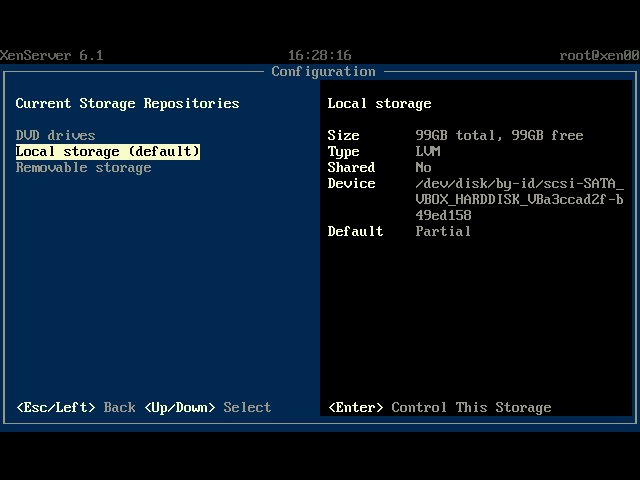Click the Up/Down Select hint
Viewport: 640px width, 480px height.
click(208, 407)
